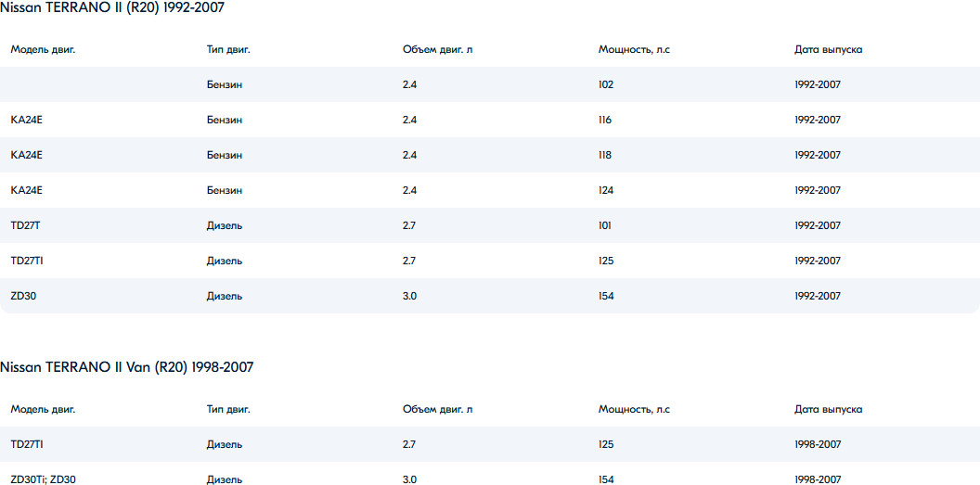Click the power value 124
The image size is (980, 485).
606,190
